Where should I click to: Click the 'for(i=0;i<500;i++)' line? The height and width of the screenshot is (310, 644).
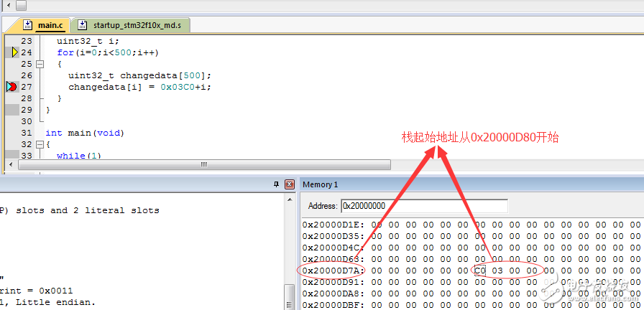tap(108, 52)
